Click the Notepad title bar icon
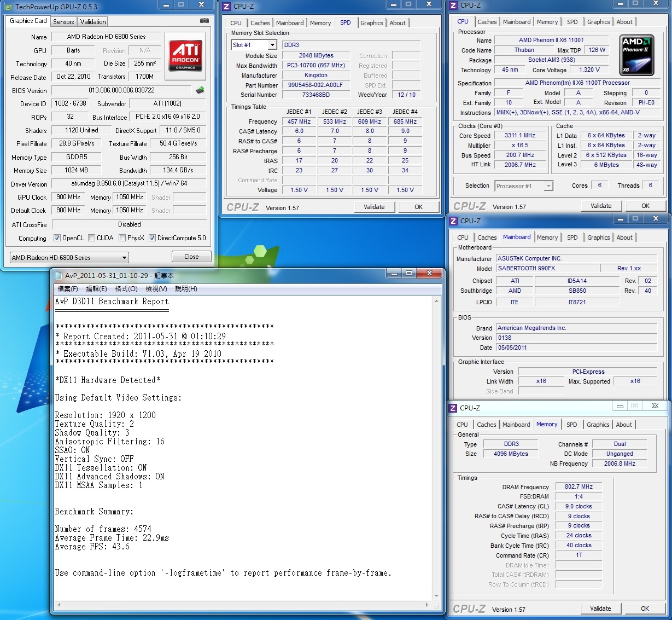The height and width of the screenshot is (620, 672). pyautogui.click(x=57, y=275)
